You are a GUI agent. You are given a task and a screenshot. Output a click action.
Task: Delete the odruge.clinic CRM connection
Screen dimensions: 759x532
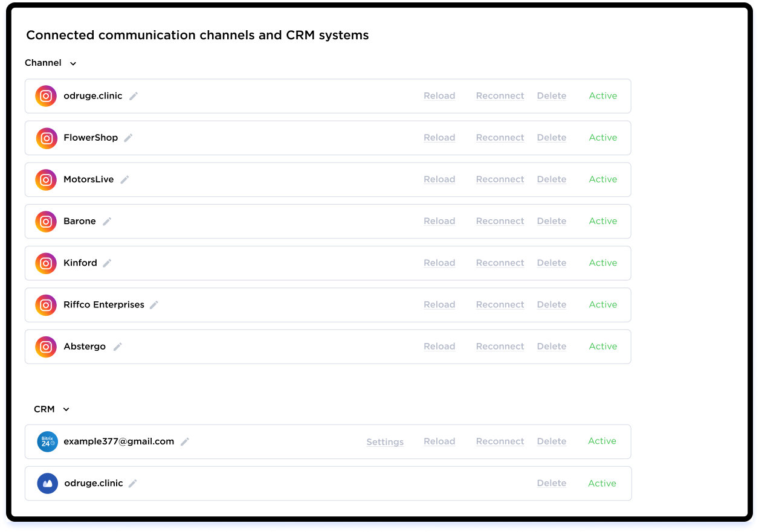coord(552,483)
